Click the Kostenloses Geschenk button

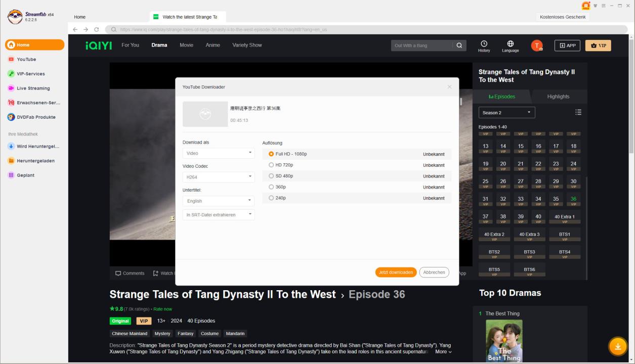point(563,17)
